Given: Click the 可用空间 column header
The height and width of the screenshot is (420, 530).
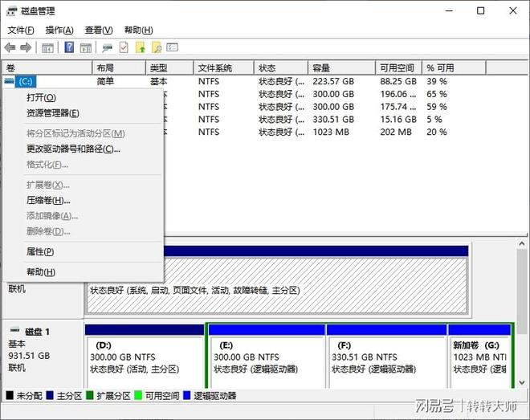Looking at the screenshot, I should (398, 68).
